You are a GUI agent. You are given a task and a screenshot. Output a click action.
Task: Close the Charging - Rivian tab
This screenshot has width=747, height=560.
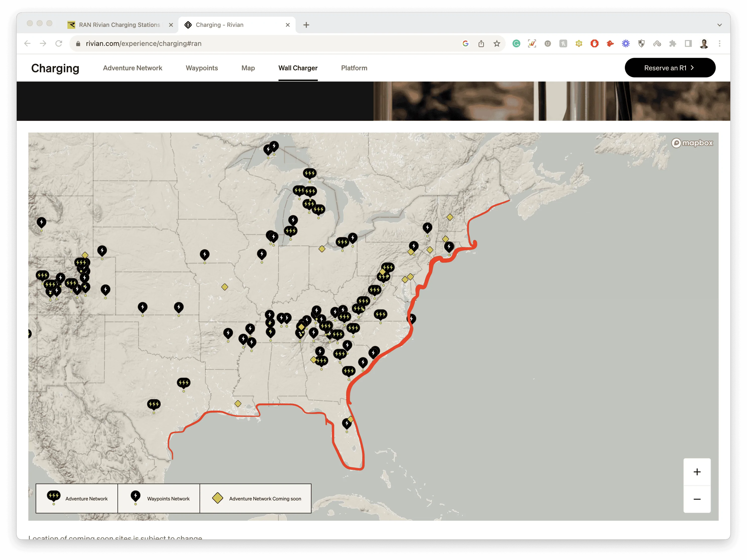pyautogui.click(x=288, y=25)
